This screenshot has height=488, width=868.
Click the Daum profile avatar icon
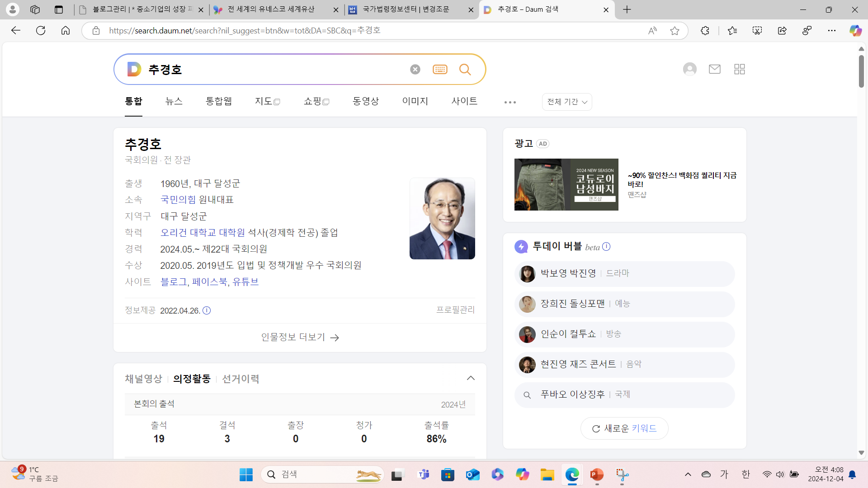[x=689, y=69]
